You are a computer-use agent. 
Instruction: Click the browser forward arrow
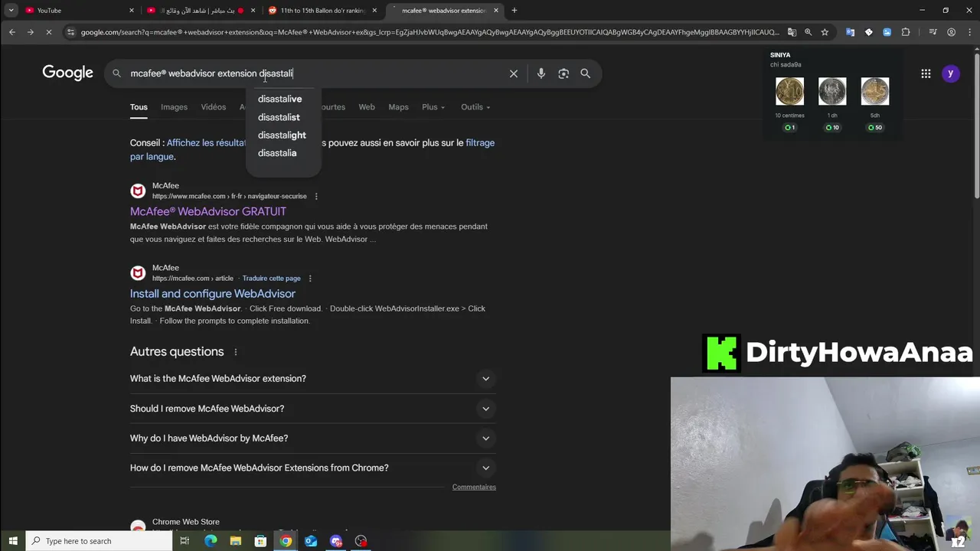pos(30,32)
